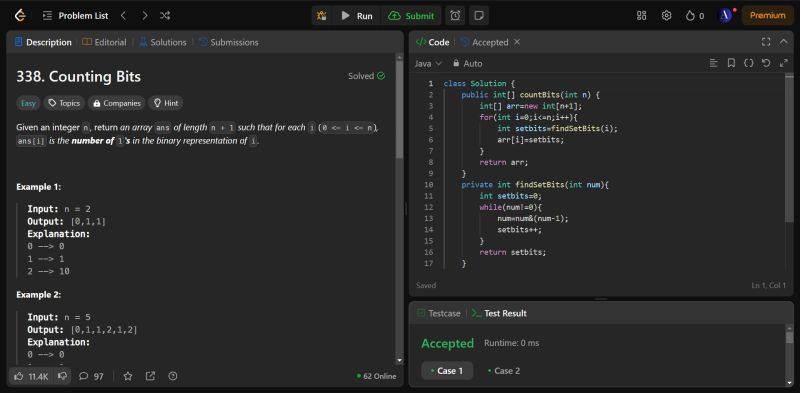Open the notes sticky icon

coord(479,16)
